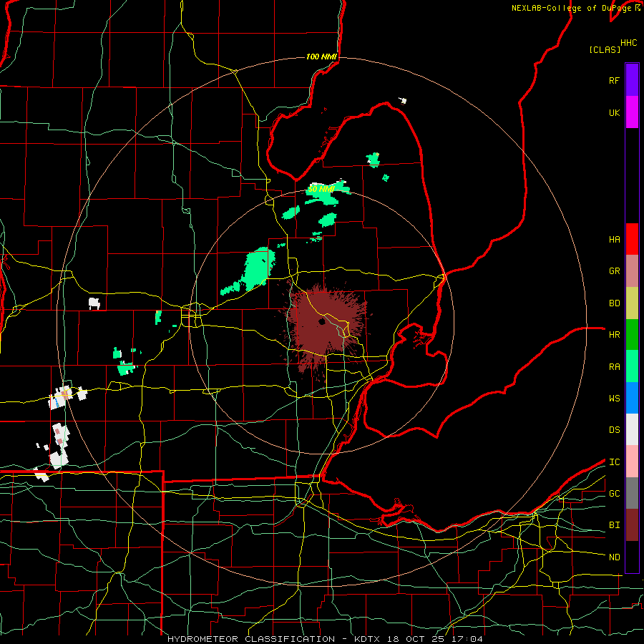Pick the mint green RA swatch
Viewport: 644px width, 644px height.
click(x=632, y=366)
